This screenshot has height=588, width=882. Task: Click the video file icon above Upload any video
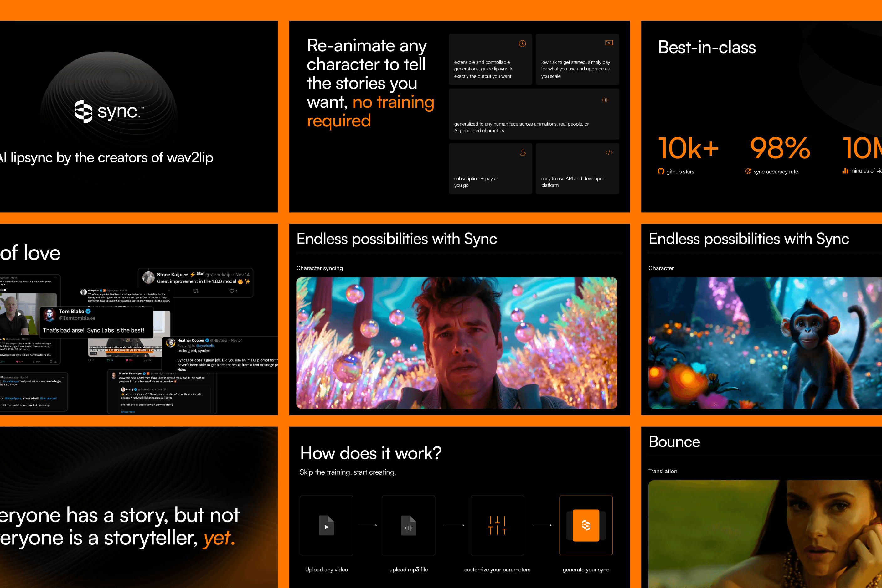[x=326, y=525]
